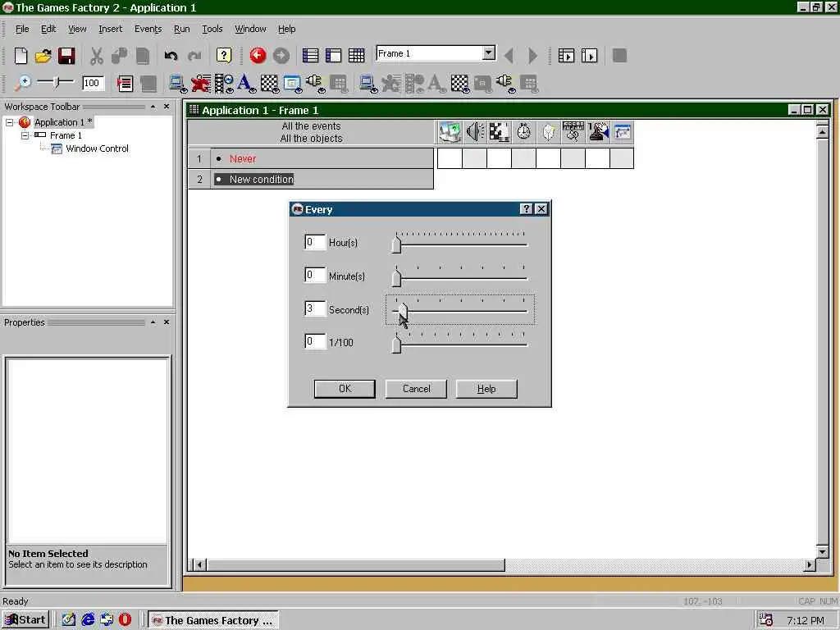Click the Minute(s) slider thumb

click(396, 277)
